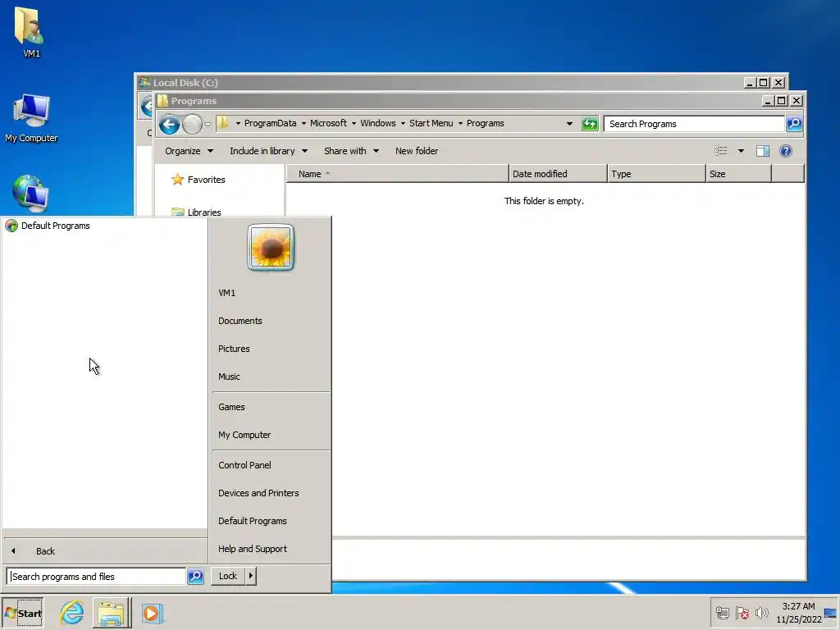
Task: Open the Organize menu
Action: tap(189, 151)
